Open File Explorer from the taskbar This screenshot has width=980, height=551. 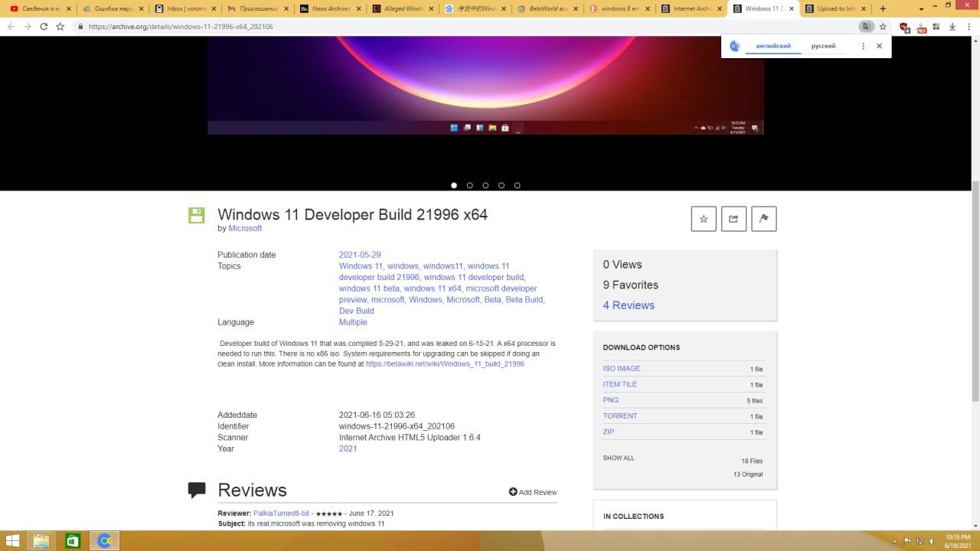(x=41, y=540)
